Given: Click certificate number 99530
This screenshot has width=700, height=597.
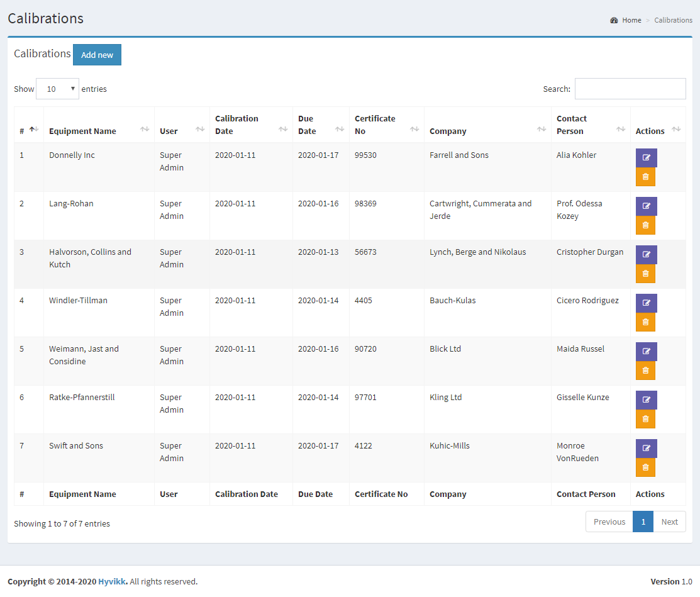Looking at the screenshot, I should tap(365, 155).
